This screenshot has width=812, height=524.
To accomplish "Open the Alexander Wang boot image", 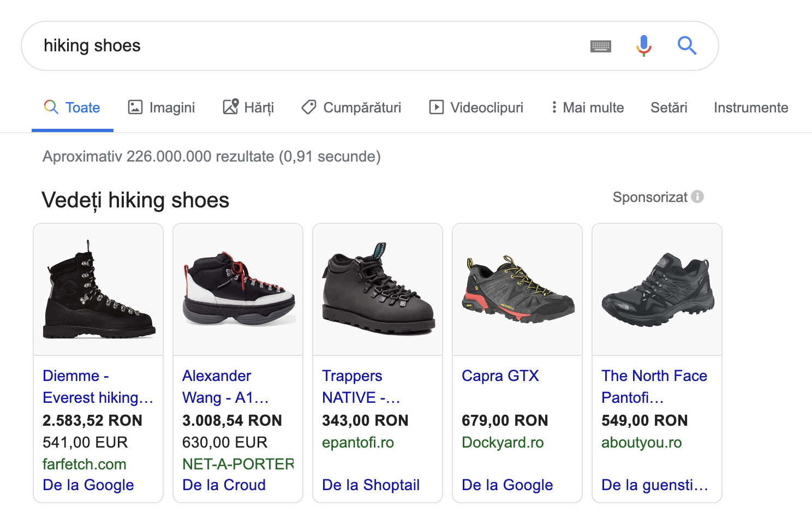I will click(238, 289).
